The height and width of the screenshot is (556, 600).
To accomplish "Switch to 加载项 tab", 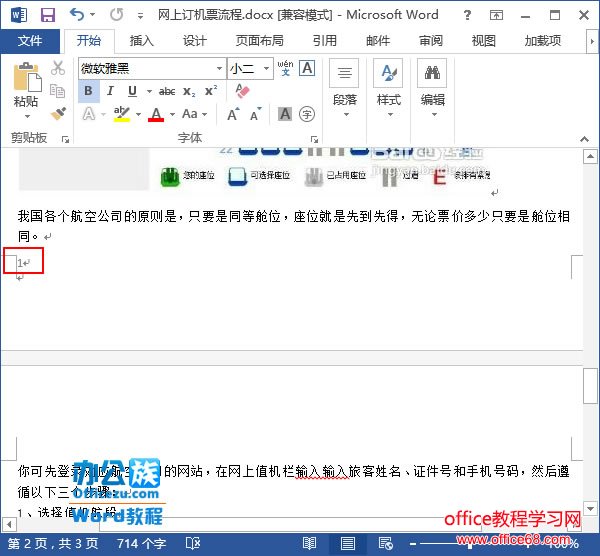I will coord(543,41).
